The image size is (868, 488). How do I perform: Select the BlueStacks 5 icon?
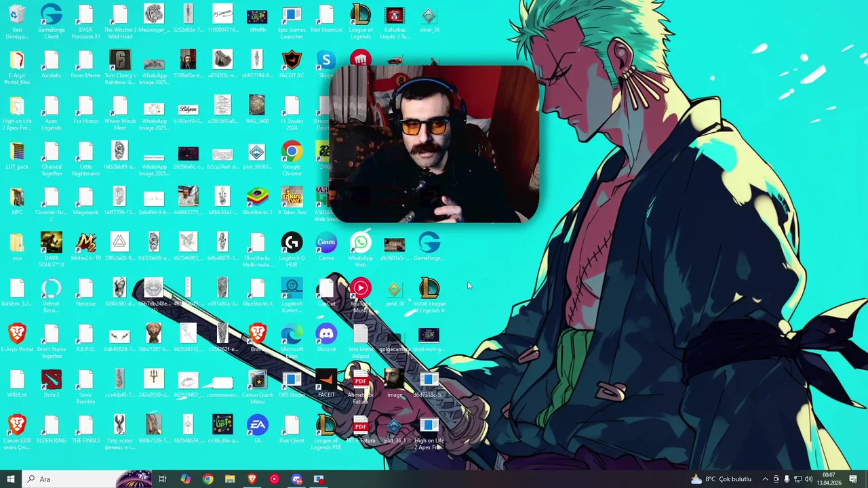(257, 201)
